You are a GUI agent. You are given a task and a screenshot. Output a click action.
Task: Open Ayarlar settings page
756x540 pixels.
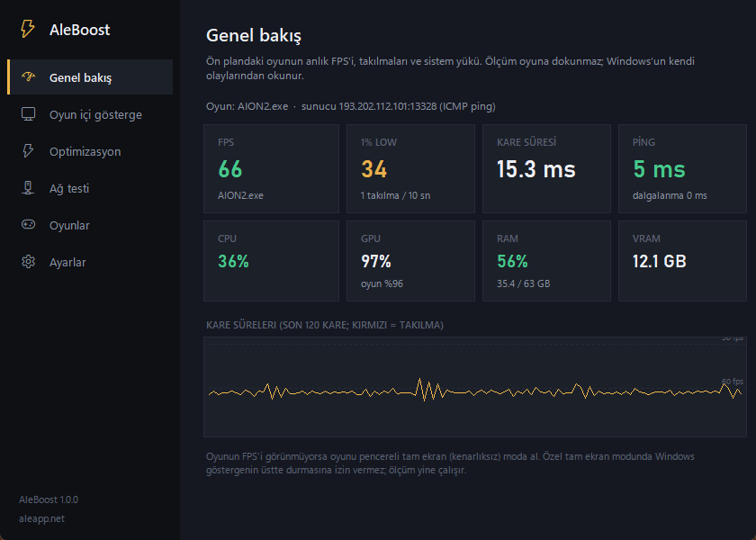coord(90,262)
